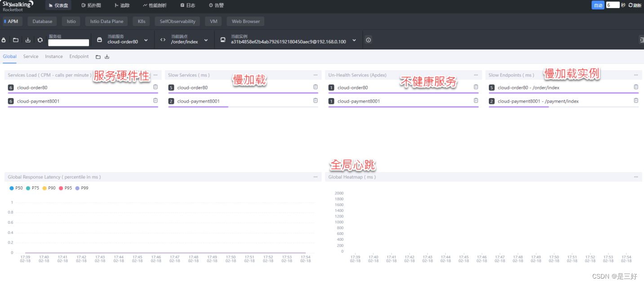Click cloud-payment8001 bar in Slow Services
The image size is (644, 284).
243,107
